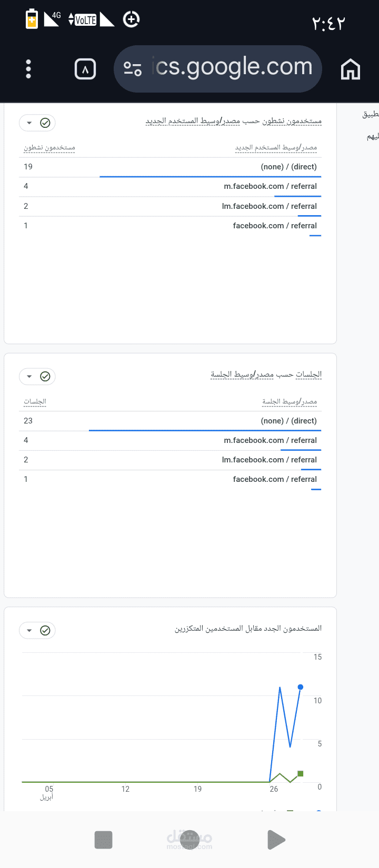
Task: Tap the site settings icon in address bar
Action: pos(133,69)
